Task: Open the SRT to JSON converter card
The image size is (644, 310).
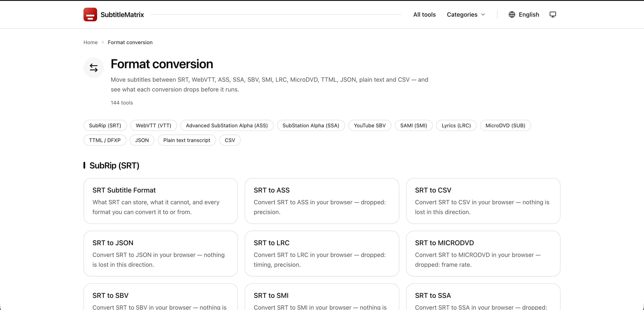Action: point(161,254)
